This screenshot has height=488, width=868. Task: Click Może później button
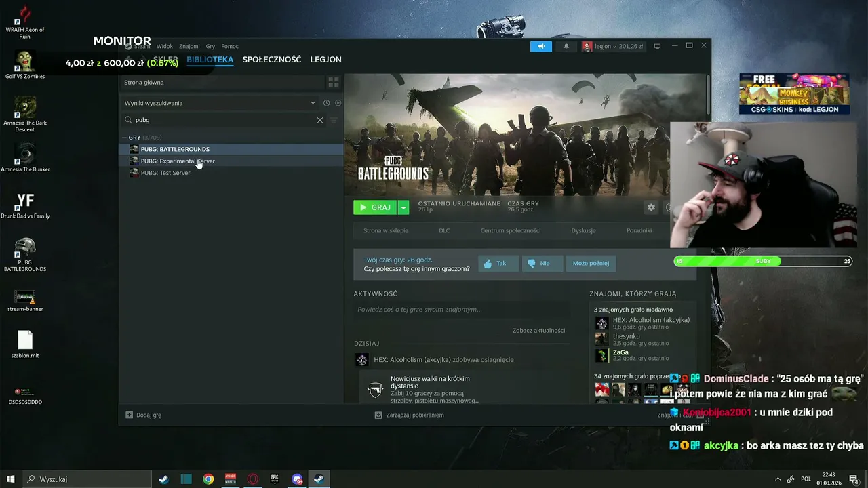[591, 264]
